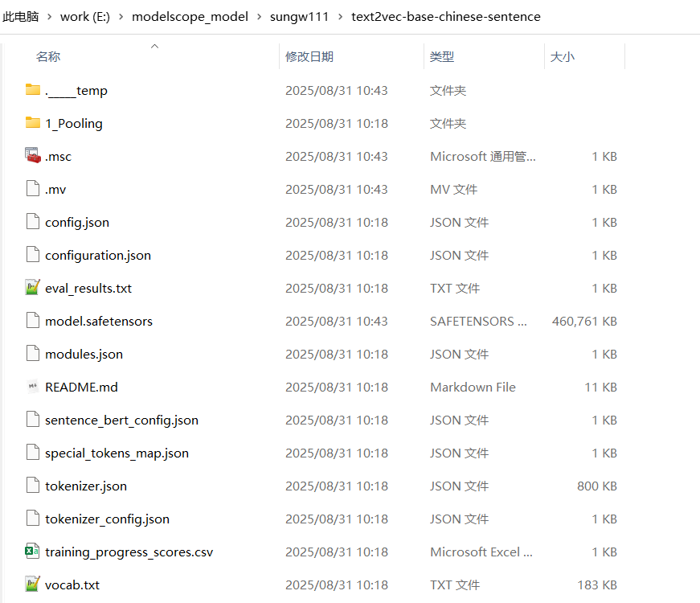Select model.safetensors file name
The image size is (700, 603).
coord(99,321)
